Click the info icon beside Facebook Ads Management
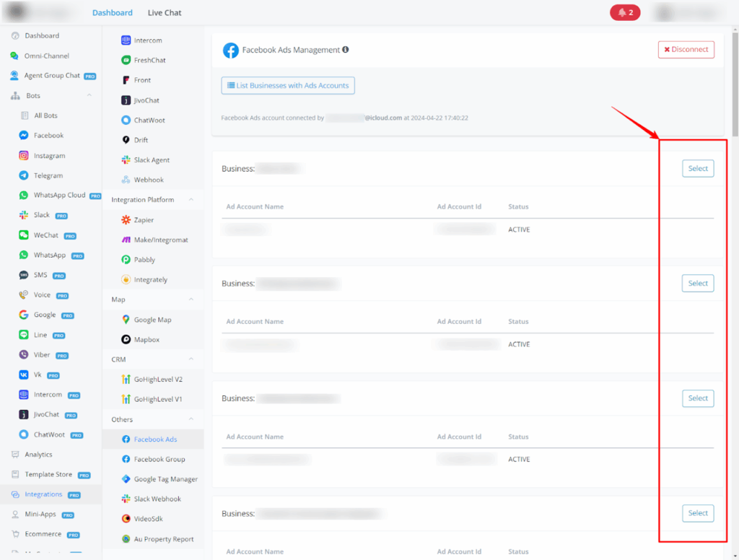This screenshot has width=739, height=560. point(346,50)
